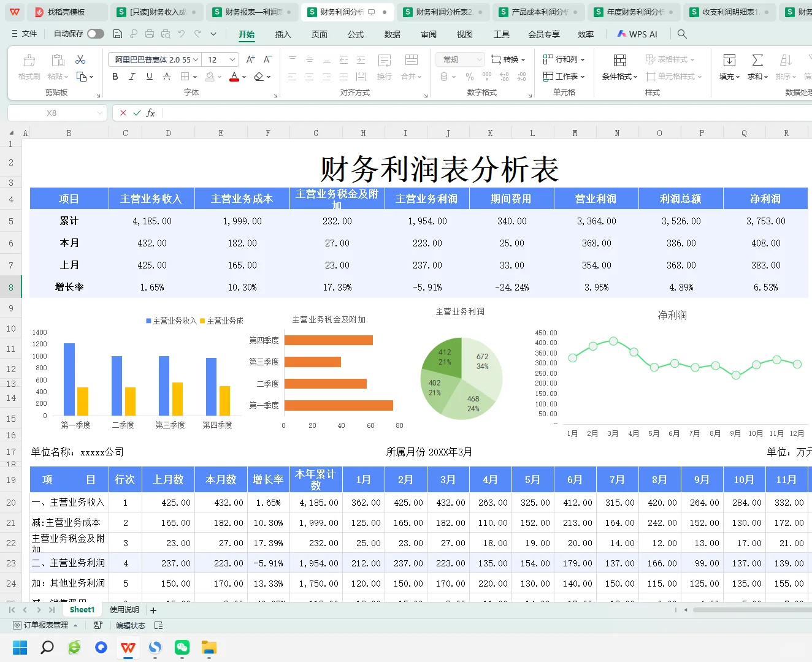Click the fill color bucket icon
812x662 pixels.
(x=210, y=77)
